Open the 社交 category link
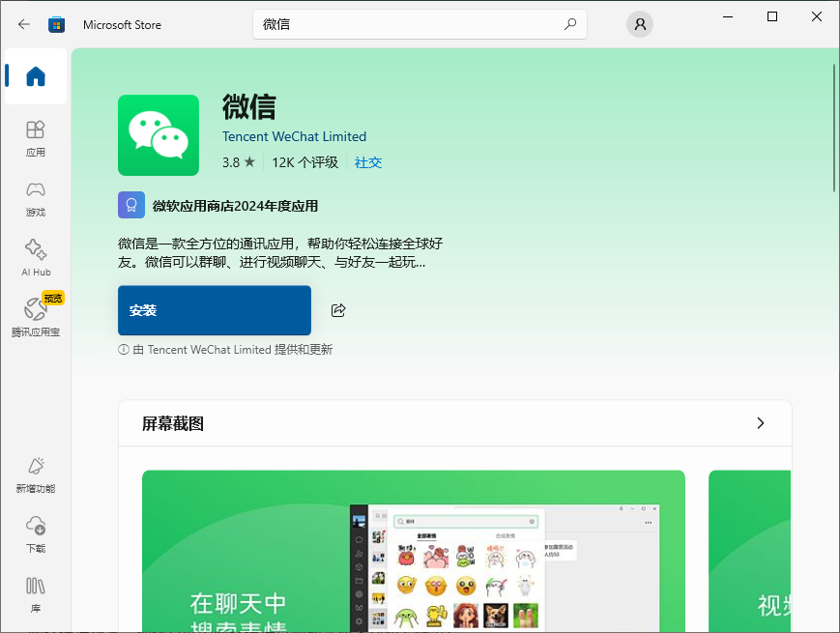 click(367, 161)
